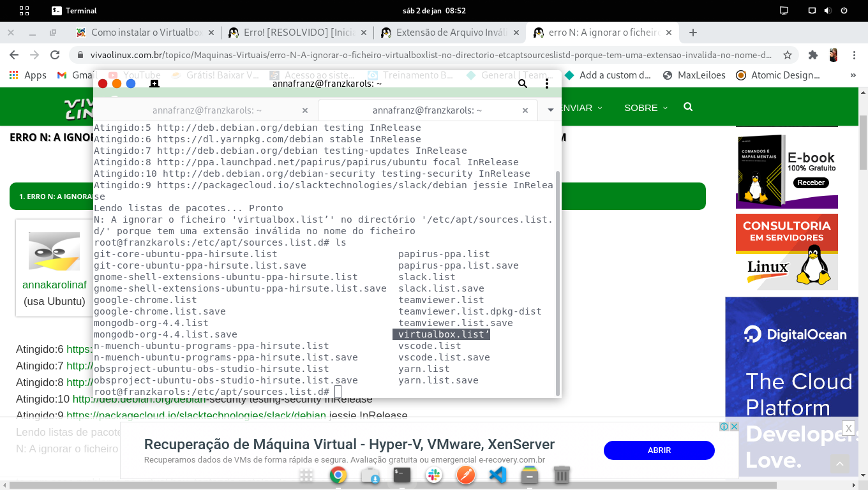Open the terminal window's kebab menu

[x=547, y=84]
